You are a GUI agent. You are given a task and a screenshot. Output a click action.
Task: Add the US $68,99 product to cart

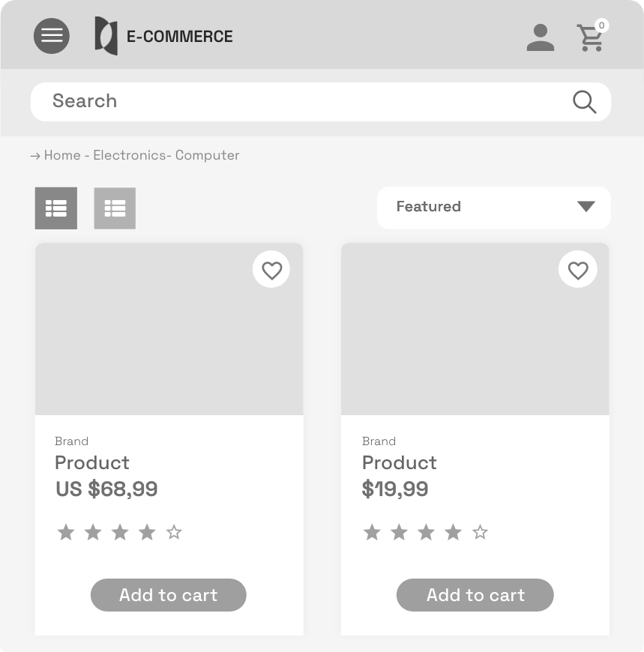click(169, 595)
